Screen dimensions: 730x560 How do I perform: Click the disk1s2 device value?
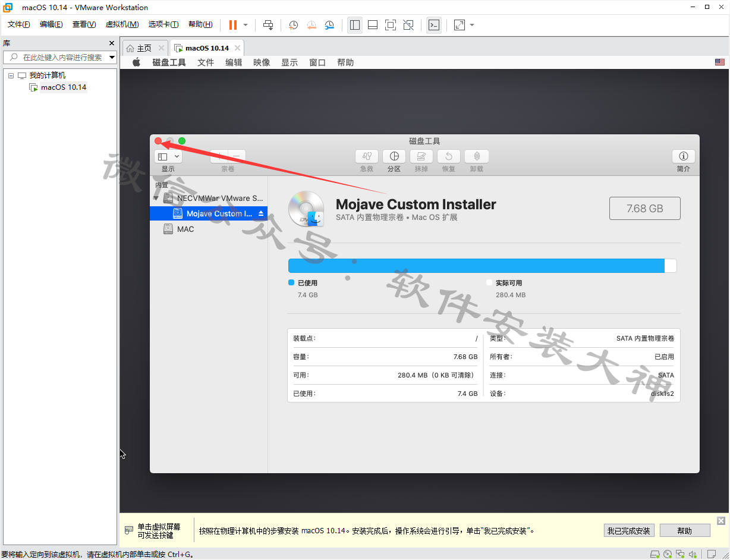662,394
